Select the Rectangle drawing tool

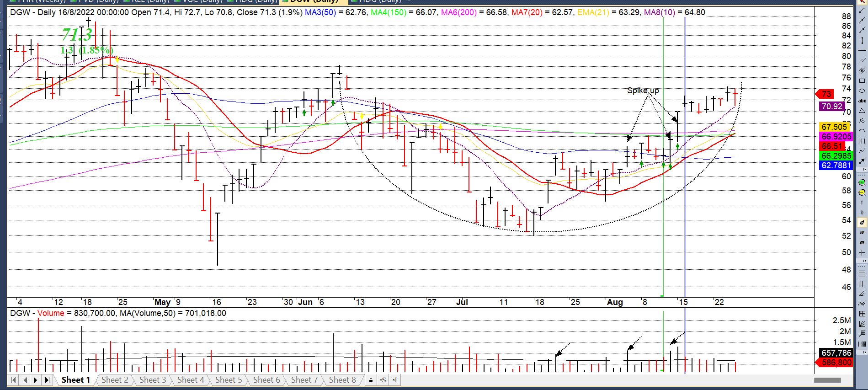tap(862, 81)
